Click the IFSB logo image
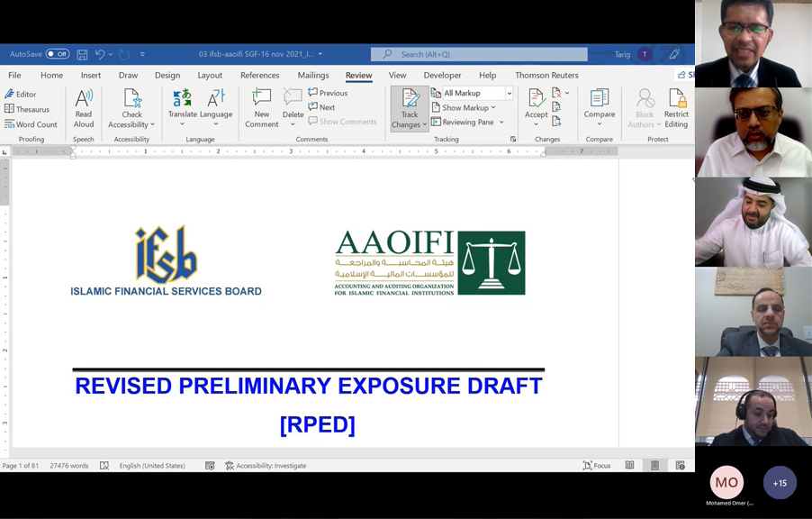The height and width of the screenshot is (519, 812). 166,260
